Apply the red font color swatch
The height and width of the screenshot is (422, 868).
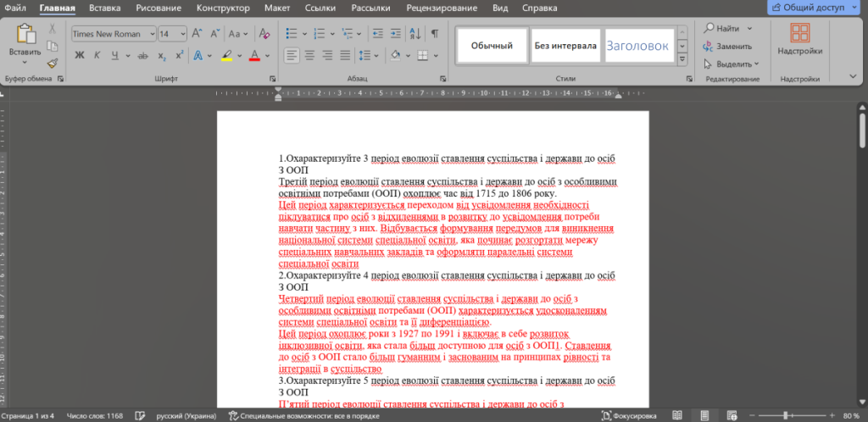pos(253,56)
